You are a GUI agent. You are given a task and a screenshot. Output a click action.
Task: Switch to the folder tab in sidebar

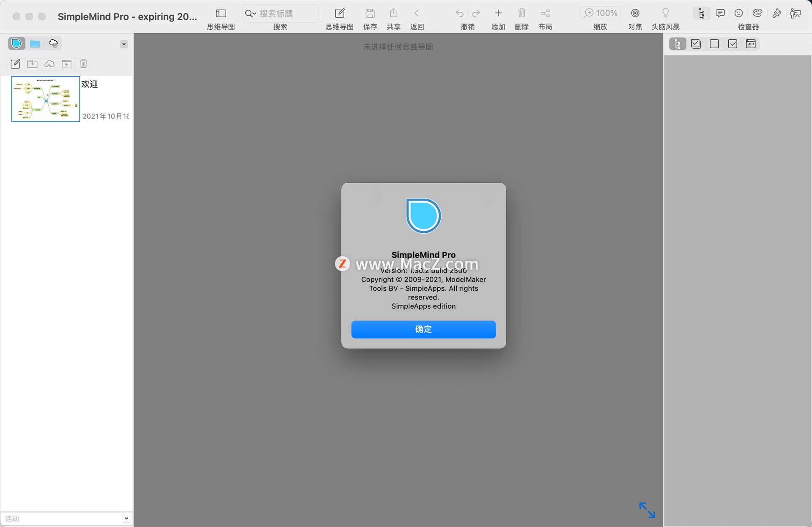pos(35,43)
